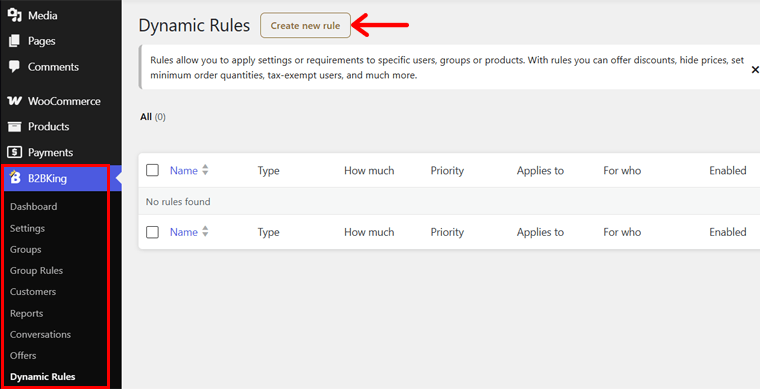Open the Reports submenu item

tap(27, 313)
